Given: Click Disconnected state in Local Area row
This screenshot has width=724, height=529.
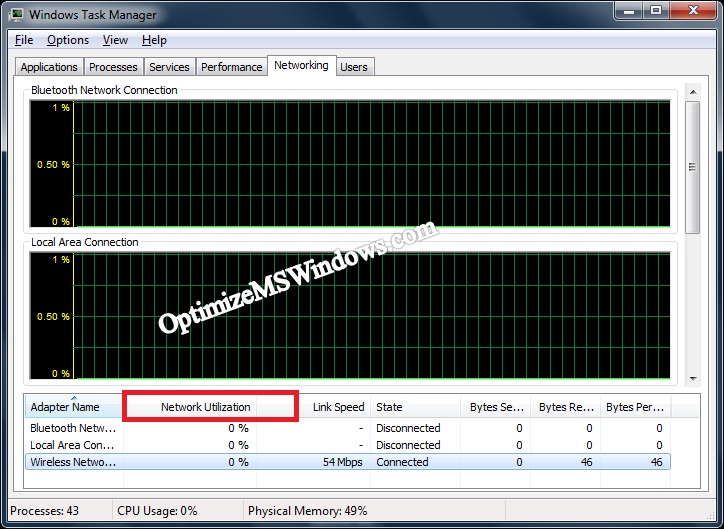Looking at the screenshot, I should coord(408,445).
